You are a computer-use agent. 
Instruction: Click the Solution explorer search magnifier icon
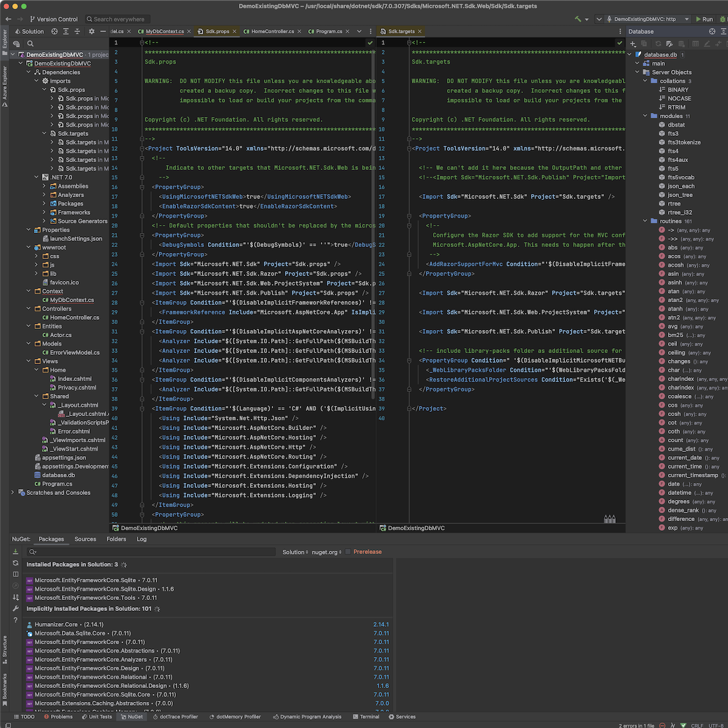30,44
